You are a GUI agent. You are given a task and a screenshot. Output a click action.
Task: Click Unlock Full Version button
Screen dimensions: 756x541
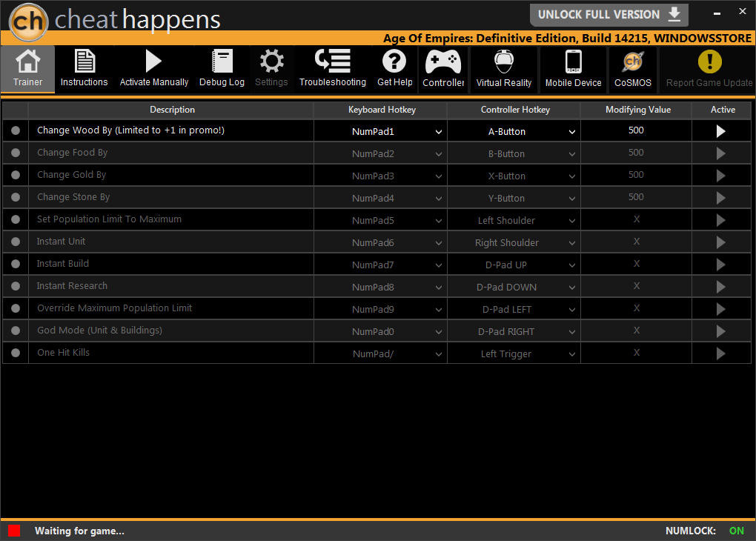tap(609, 15)
